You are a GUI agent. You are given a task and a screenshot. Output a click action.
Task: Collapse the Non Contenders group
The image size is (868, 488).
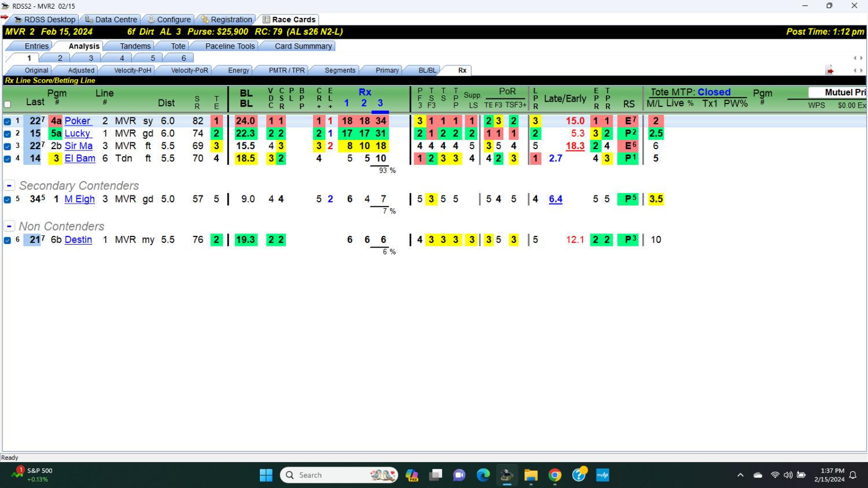coord(9,226)
